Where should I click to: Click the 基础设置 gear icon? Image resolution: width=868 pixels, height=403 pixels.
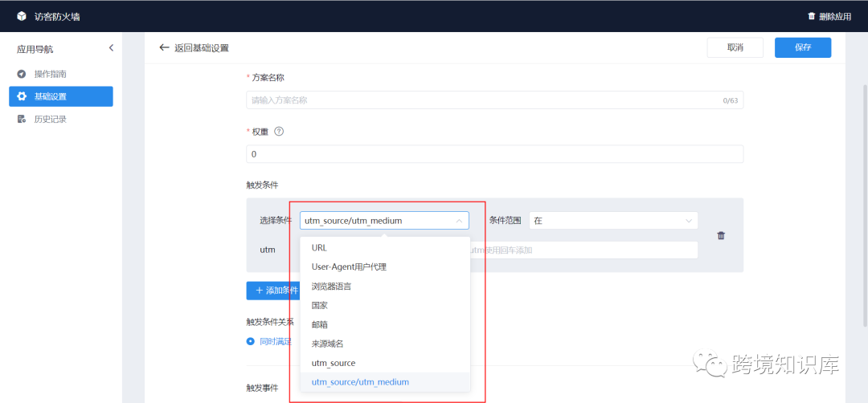[22, 96]
